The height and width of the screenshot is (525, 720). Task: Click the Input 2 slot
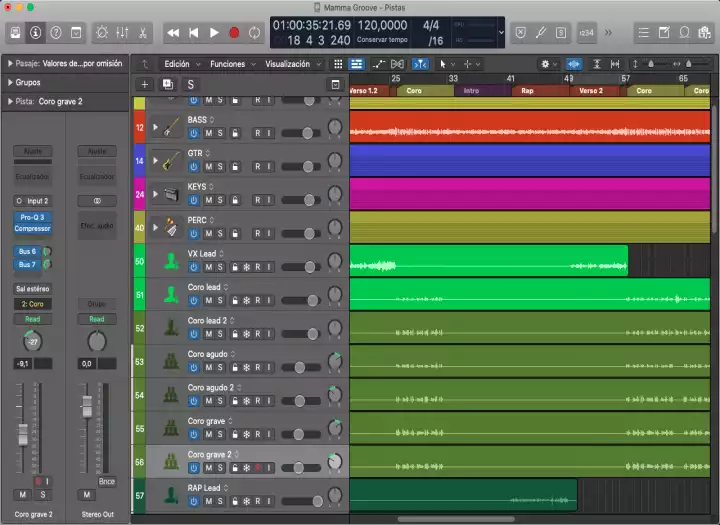click(33, 201)
